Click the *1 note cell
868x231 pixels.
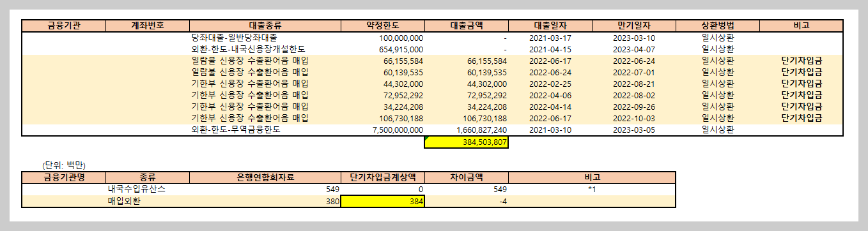coord(592,189)
